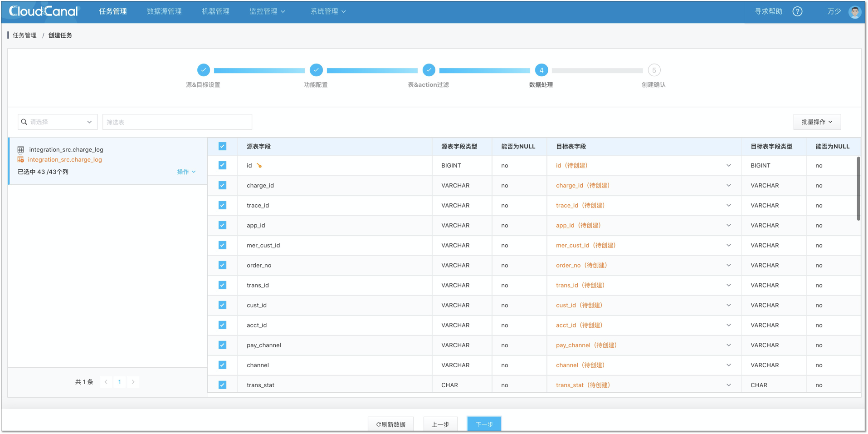The image size is (868, 434).
Task: Uncheck the id field checkbox
Action: 222,165
